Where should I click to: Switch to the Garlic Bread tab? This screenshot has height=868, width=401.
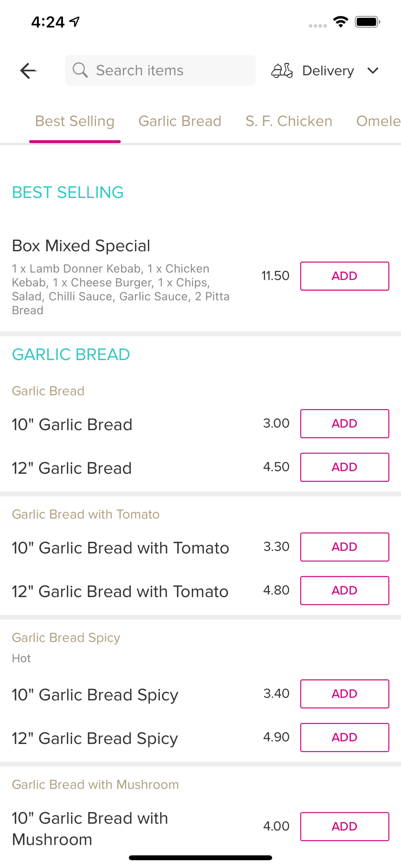tap(180, 121)
